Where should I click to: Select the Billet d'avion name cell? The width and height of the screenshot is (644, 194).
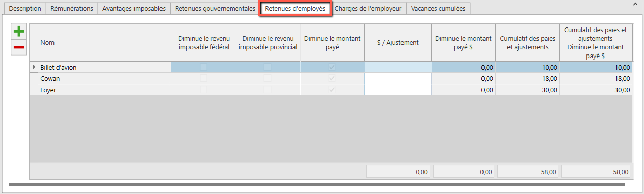[105, 67]
